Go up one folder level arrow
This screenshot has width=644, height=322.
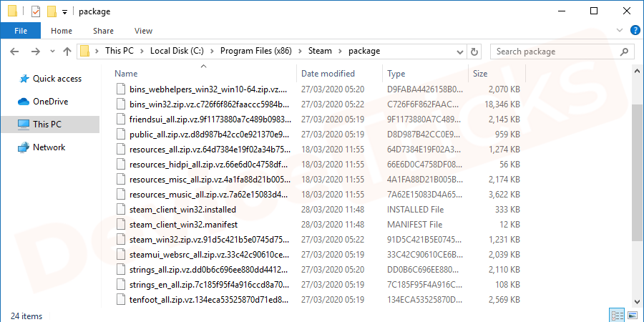(x=67, y=52)
